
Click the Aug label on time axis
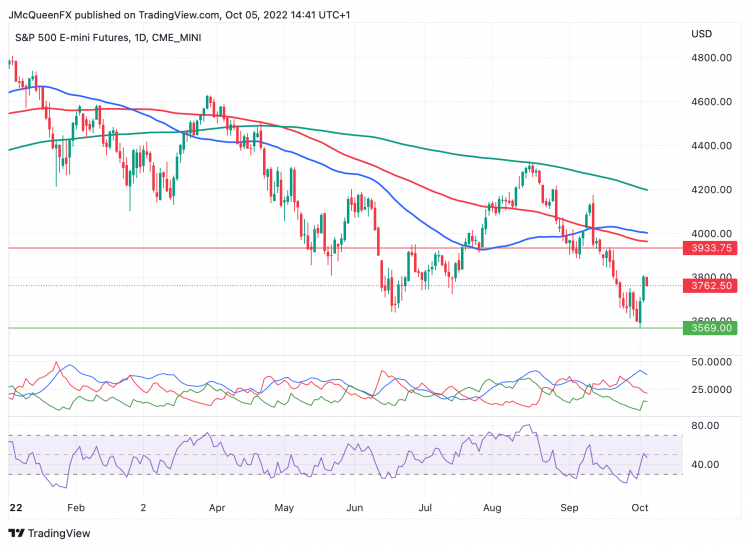click(492, 508)
